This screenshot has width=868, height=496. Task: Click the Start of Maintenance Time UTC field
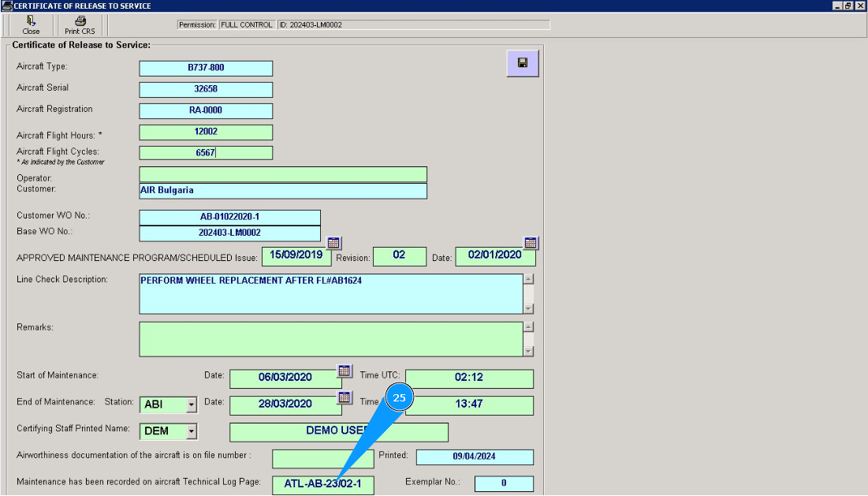point(469,379)
